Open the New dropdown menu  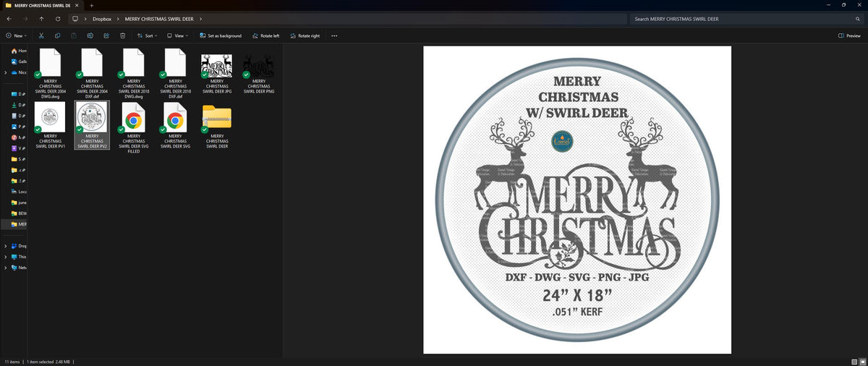point(15,35)
